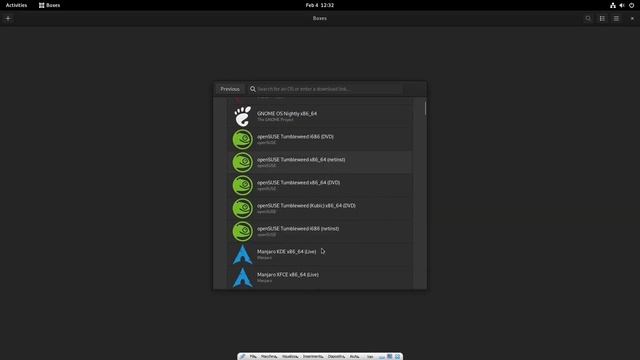Click the Manjaro logo beside Manjaro KDE
Screen dimensions: 640x360
click(x=242, y=254)
